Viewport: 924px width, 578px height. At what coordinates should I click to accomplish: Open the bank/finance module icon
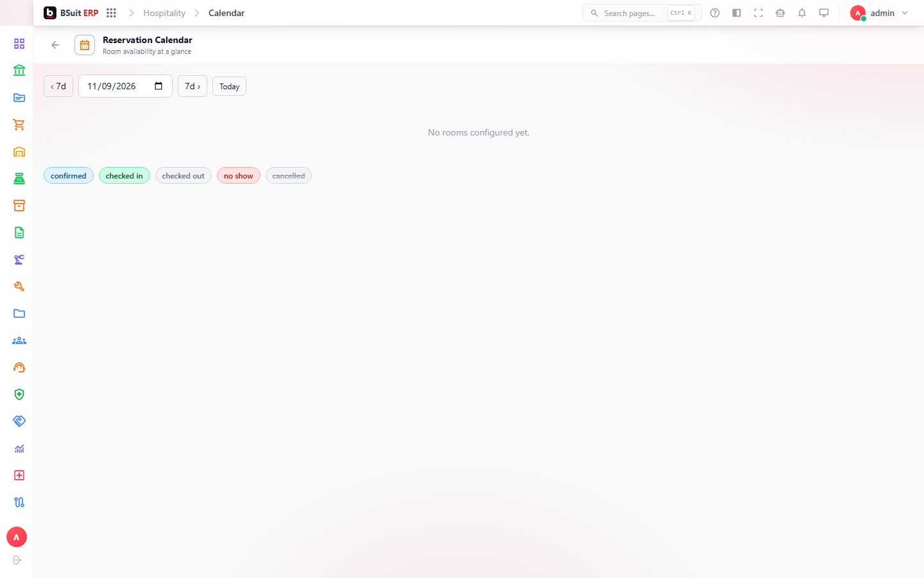click(x=19, y=71)
